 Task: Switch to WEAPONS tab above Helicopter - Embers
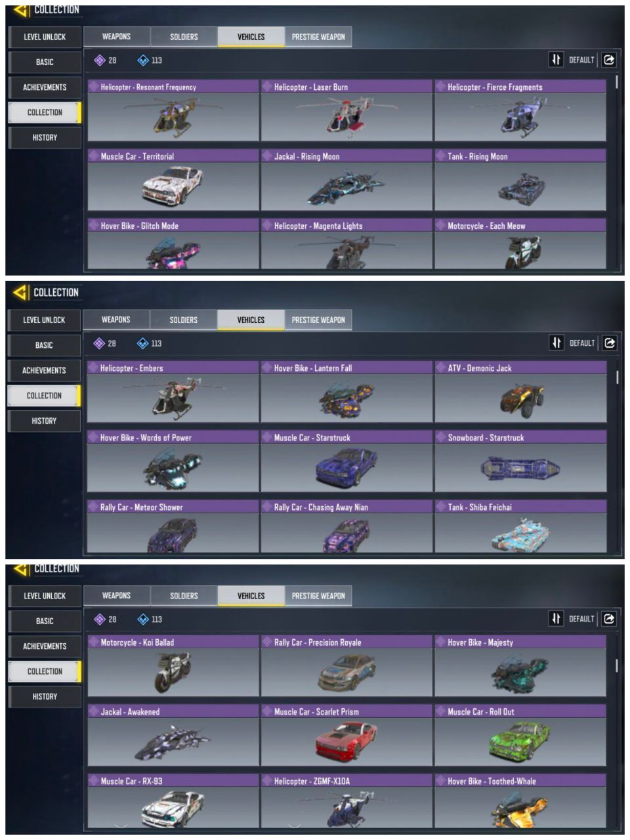pyautogui.click(x=116, y=320)
